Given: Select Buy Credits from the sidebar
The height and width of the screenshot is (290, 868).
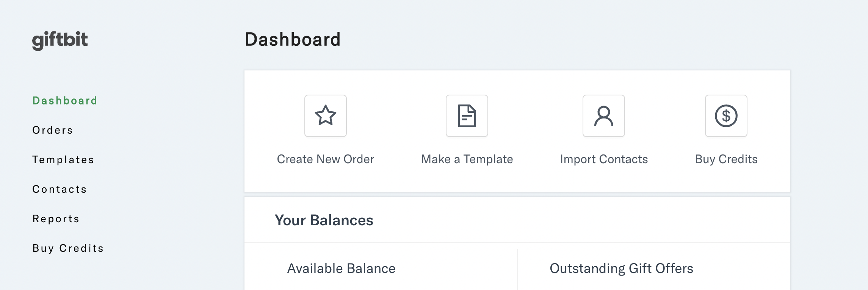Looking at the screenshot, I should tap(67, 248).
